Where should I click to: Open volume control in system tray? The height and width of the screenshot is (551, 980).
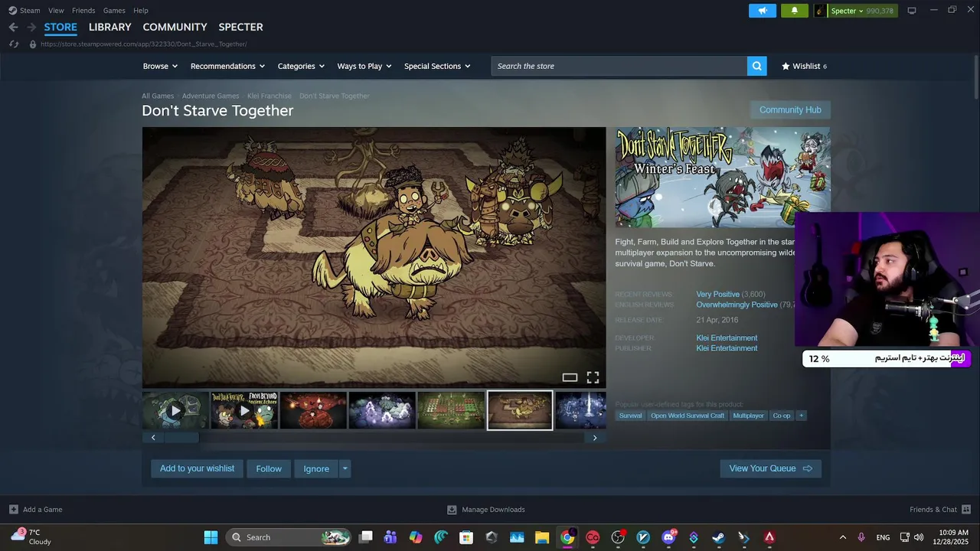(x=919, y=537)
